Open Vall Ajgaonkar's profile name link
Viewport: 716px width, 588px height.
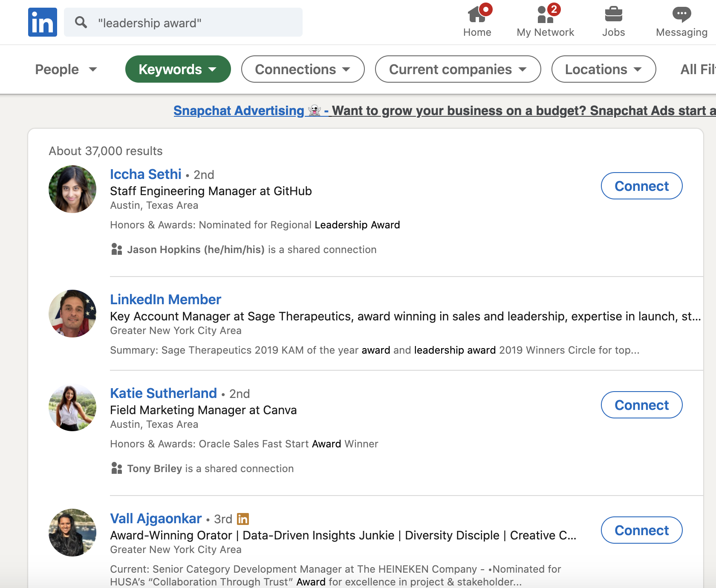point(156,519)
